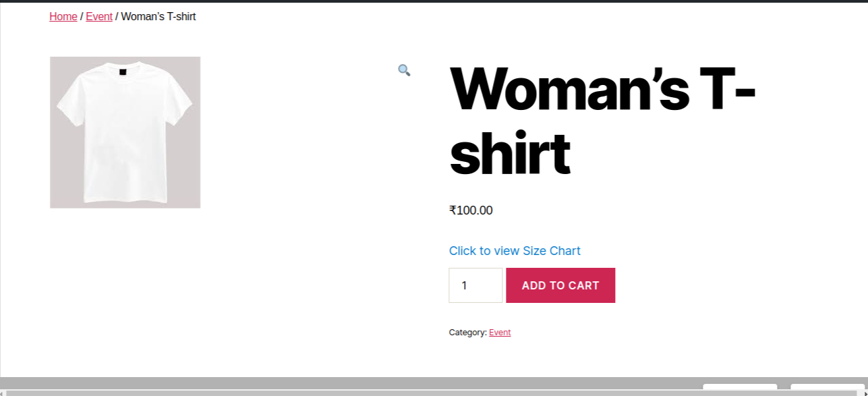
Task: Click the Woman's T-shirt product title heading
Action: click(x=602, y=121)
